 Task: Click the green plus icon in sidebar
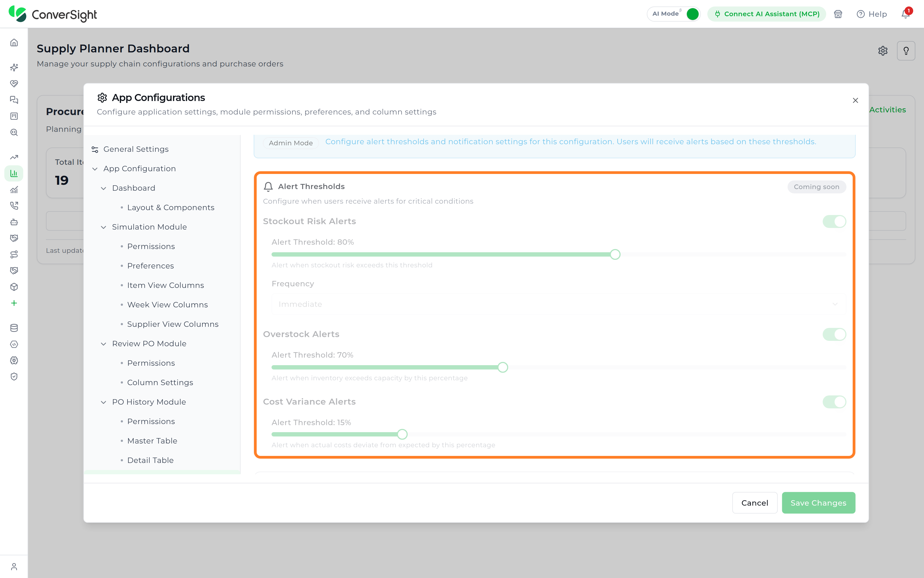pyautogui.click(x=14, y=303)
